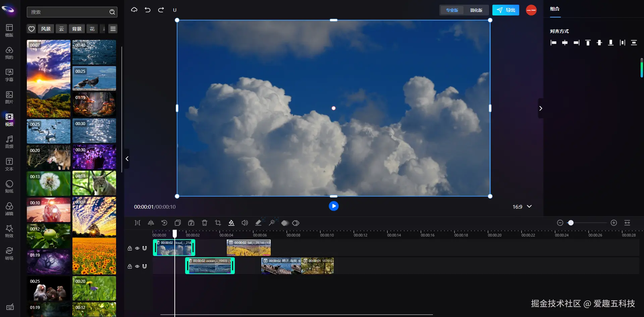The height and width of the screenshot is (317, 644).
Task: Toggle lock on the second timeline track
Action: (130, 266)
